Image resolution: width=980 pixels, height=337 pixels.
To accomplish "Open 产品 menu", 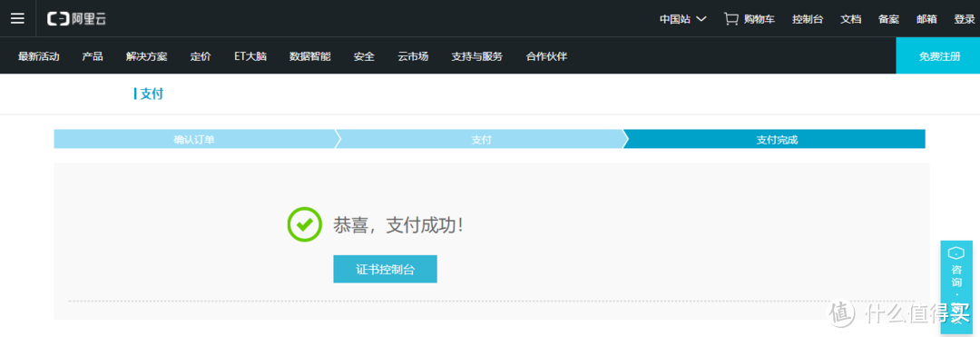I will coord(93,56).
